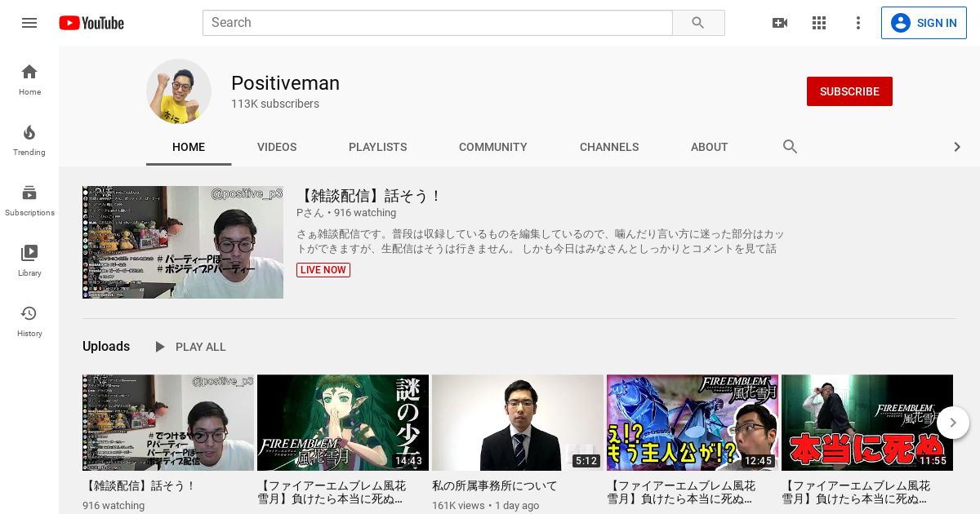This screenshot has width=980, height=514.
Task: Select the HOME channel tab
Action: point(189,147)
